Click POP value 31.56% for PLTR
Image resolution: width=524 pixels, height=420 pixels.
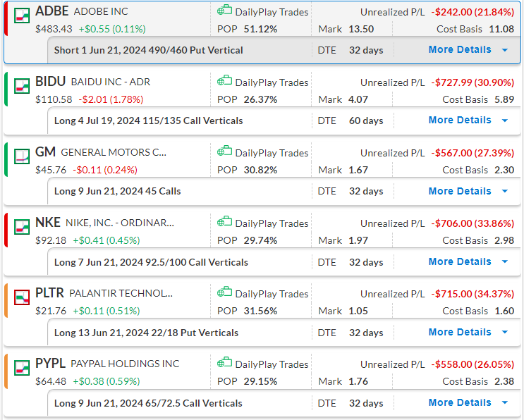pos(260,311)
